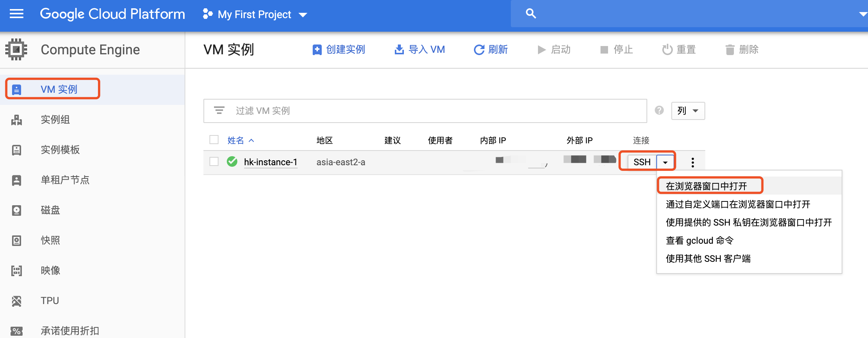Select 使用提供的 SSH 私钥在浏览器窗口中打开

[749, 222]
